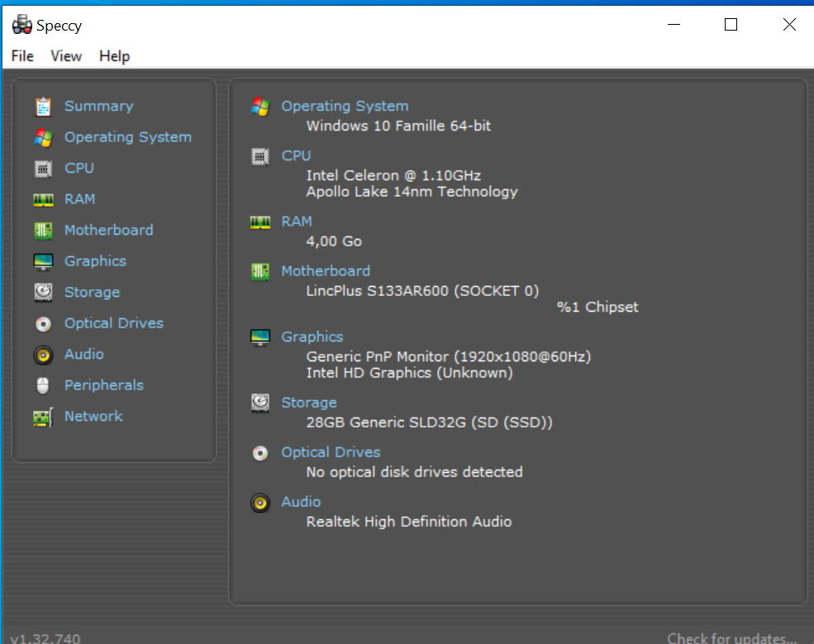Select Audio in the sidebar
The image size is (814, 644).
[x=83, y=354]
